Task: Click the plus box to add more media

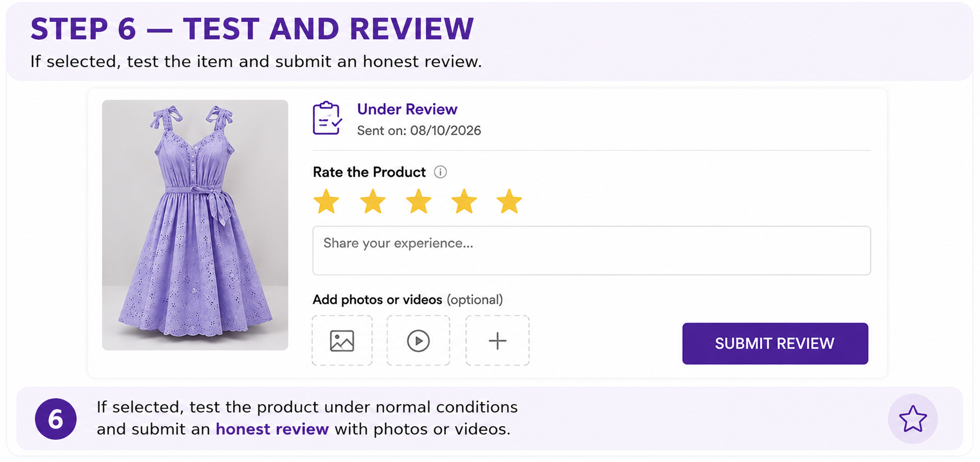Action: (498, 341)
